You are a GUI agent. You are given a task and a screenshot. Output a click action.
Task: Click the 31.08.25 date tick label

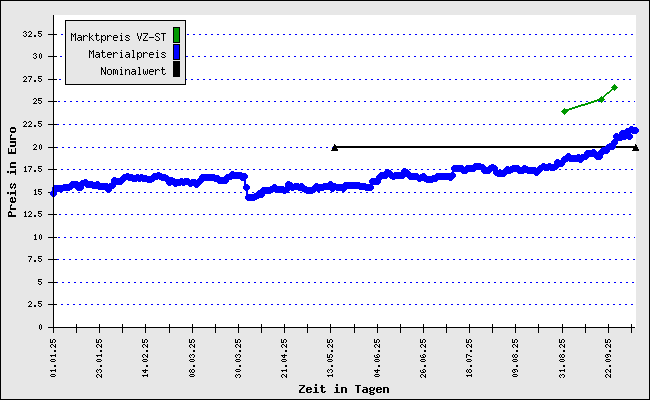(x=563, y=354)
